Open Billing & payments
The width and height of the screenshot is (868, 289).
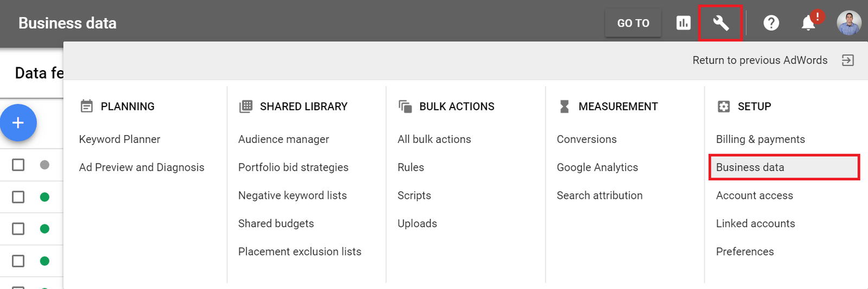760,140
